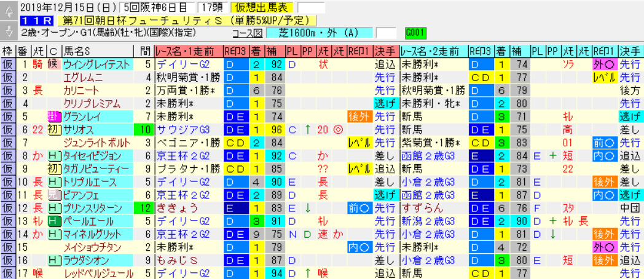Click the 仮想出馬表 yellow label
This screenshot has height=279, width=644.
[262, 8]
